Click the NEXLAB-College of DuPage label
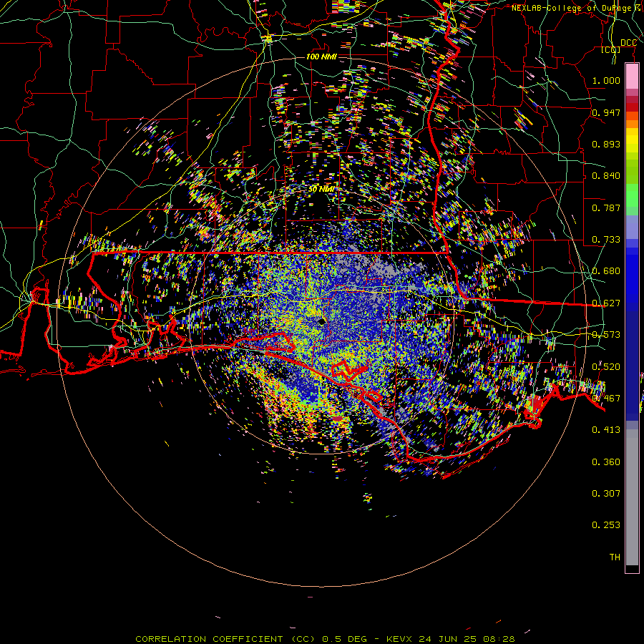The image size is (644, 644). (572, 8)
